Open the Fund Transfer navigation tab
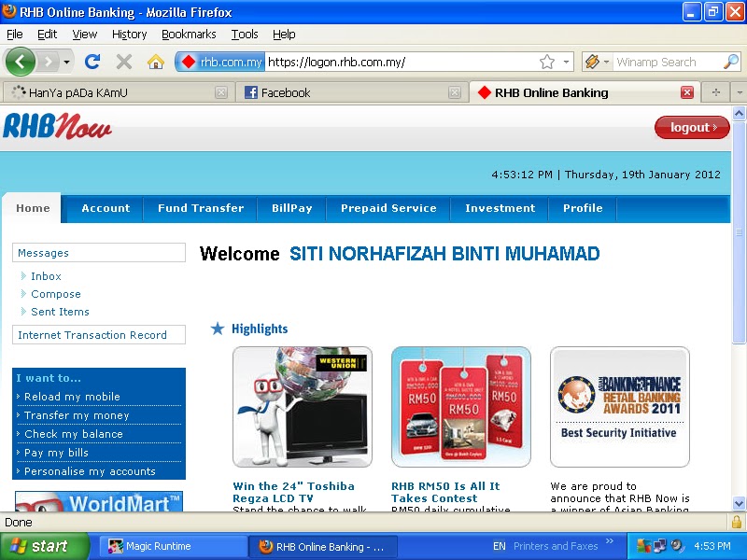747x560 pixels. [201, 208]
